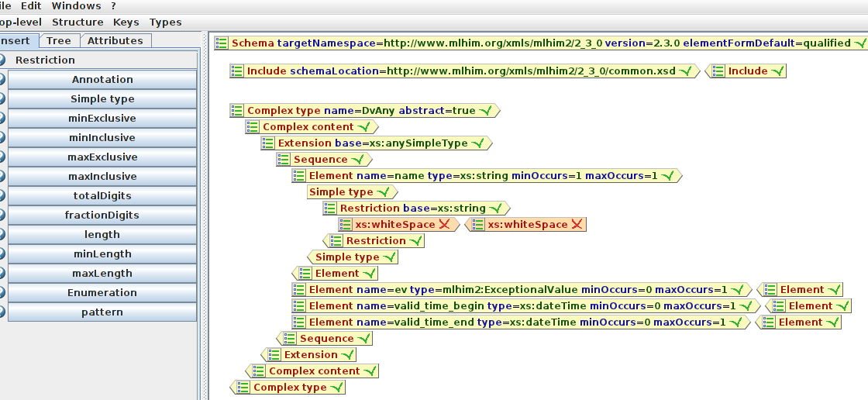Collapse the Simple type opening node
The image size is (868, 400).
343,192
